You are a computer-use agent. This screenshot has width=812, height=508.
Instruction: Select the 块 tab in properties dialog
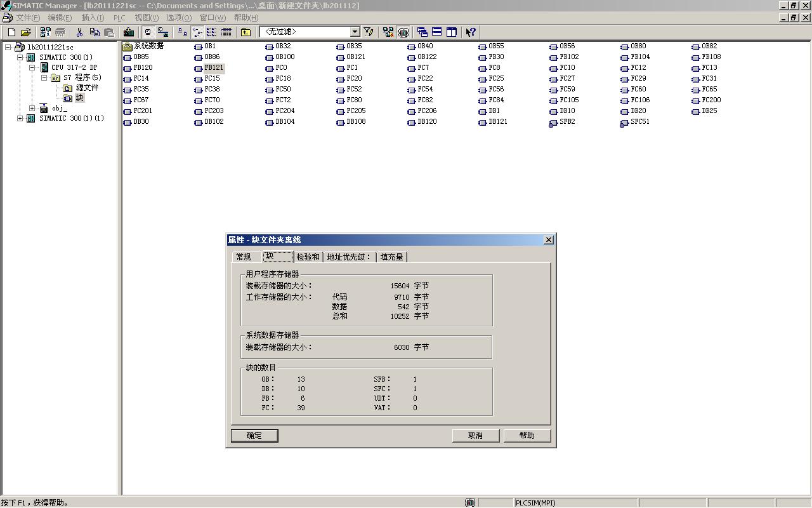278,256
